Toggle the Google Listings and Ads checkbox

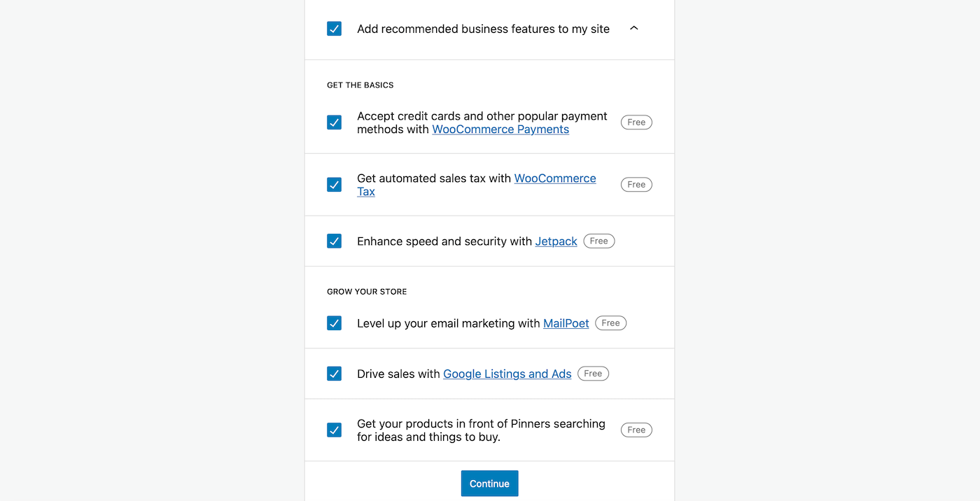coord(334,373)
